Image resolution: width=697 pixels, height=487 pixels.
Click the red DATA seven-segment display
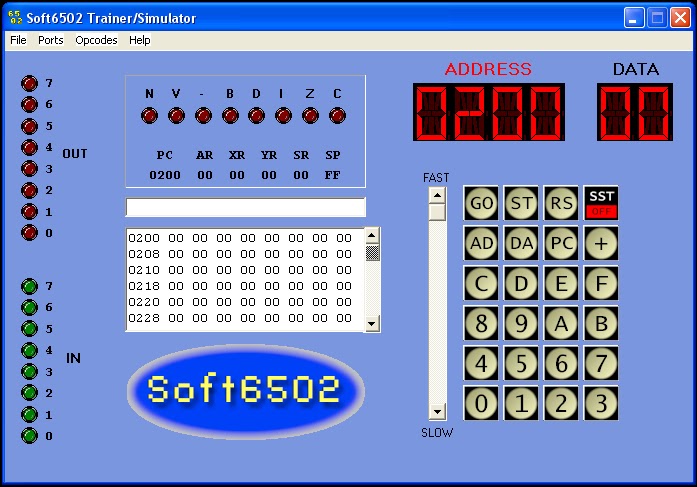point(635,112)
